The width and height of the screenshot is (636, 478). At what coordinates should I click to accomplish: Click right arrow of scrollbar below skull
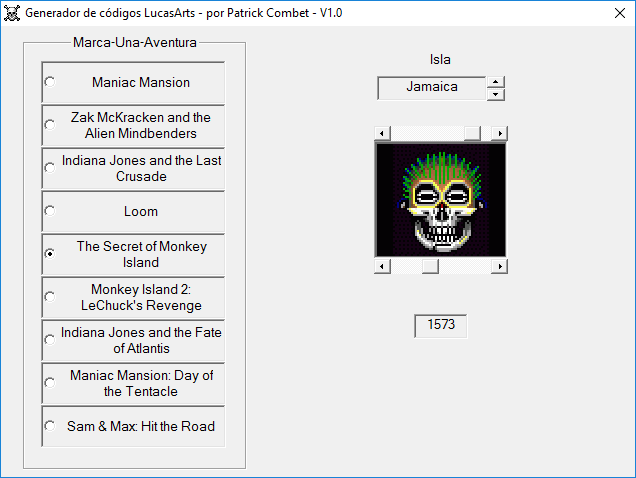(x=499, y=267)
